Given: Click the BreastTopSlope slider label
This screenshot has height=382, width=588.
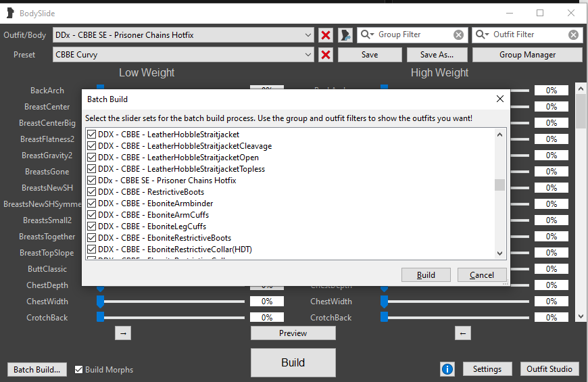Looking at the screenshot, I should click(47, 253).
